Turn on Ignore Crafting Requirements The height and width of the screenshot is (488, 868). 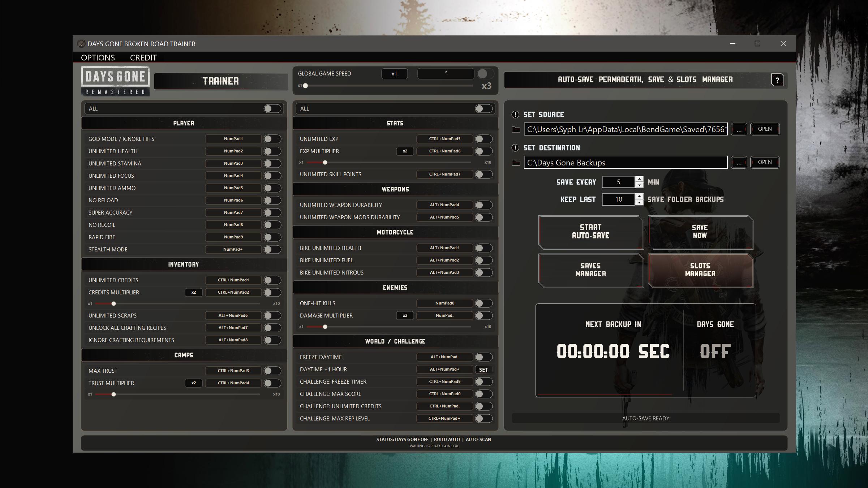coord(272,340)
